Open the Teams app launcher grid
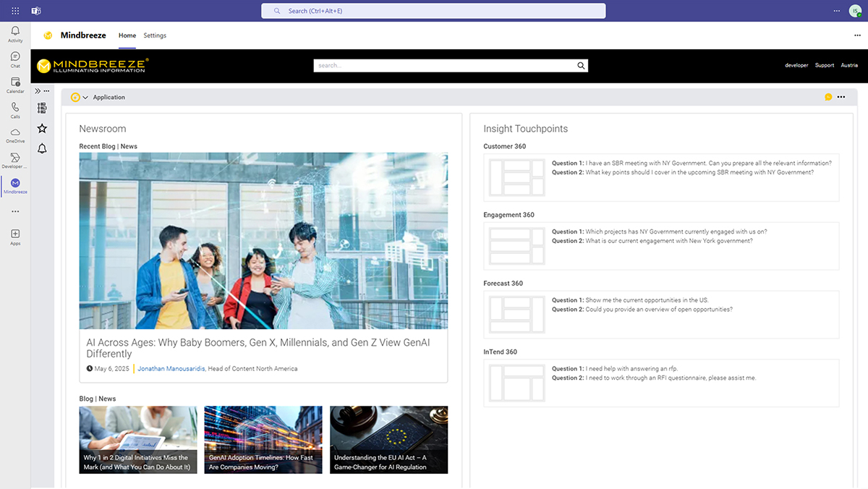Viewport: 868px width, 489px height. click(15, 11)
